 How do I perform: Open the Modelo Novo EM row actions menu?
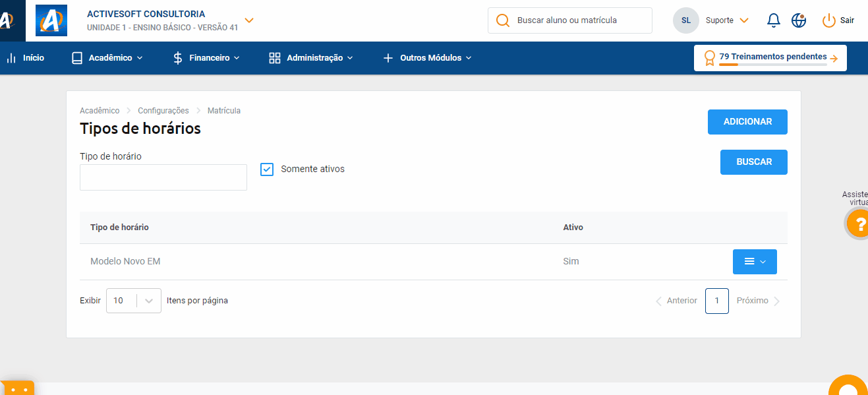755,262
